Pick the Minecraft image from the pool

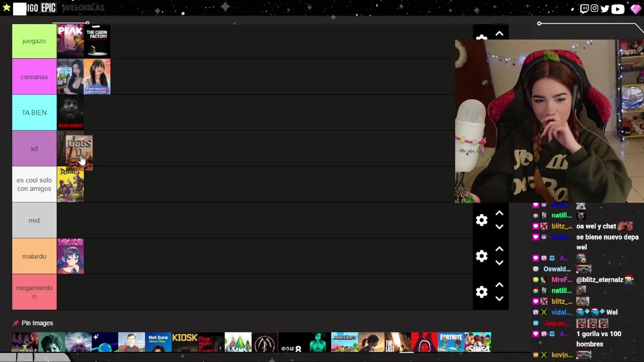click(344, 342)
